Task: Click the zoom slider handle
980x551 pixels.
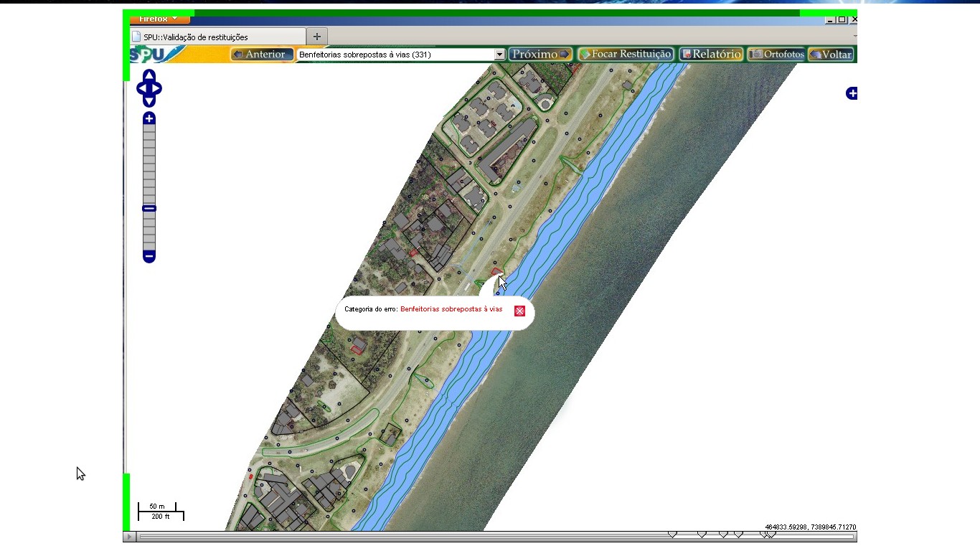Action: 149,209
